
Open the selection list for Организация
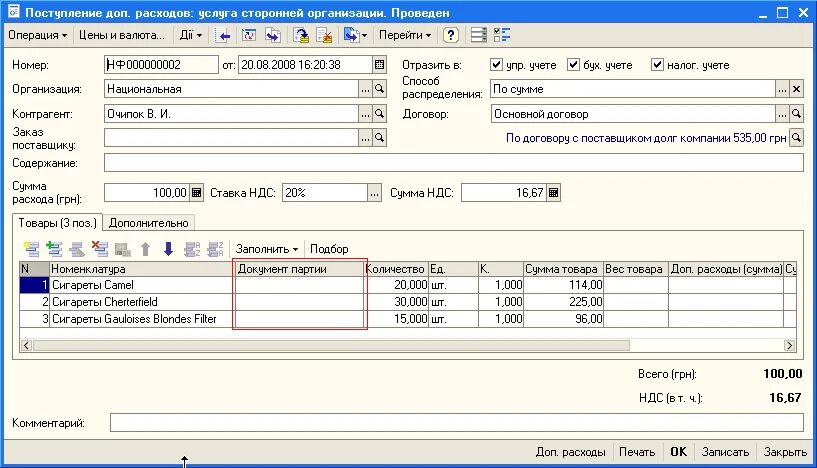365,89
